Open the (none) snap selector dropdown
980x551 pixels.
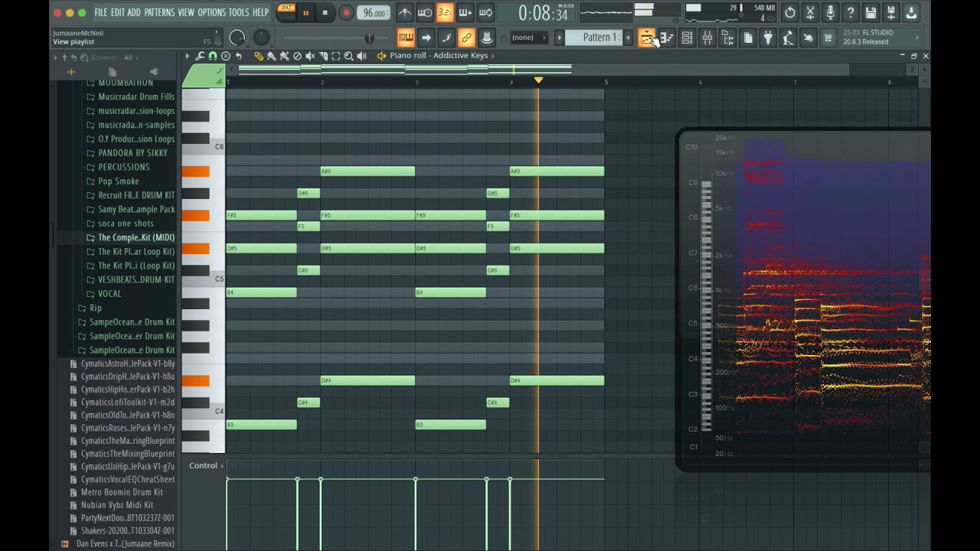[x=528, y=37]
